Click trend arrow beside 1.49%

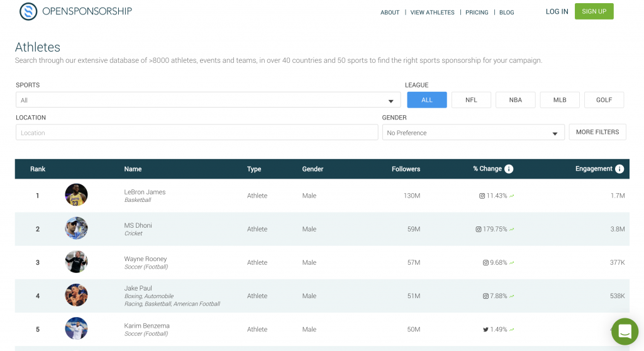512,330
